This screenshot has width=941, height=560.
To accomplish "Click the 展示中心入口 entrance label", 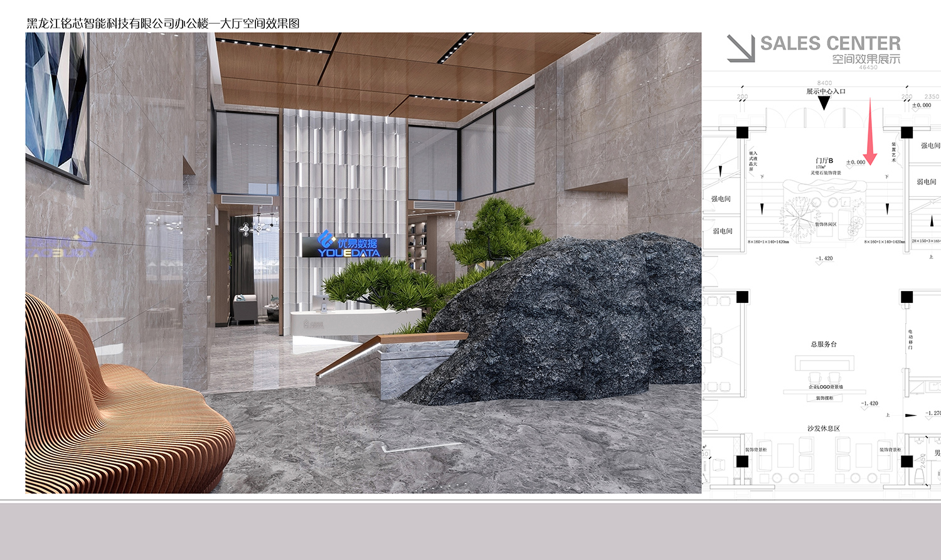I will [826, 92].
